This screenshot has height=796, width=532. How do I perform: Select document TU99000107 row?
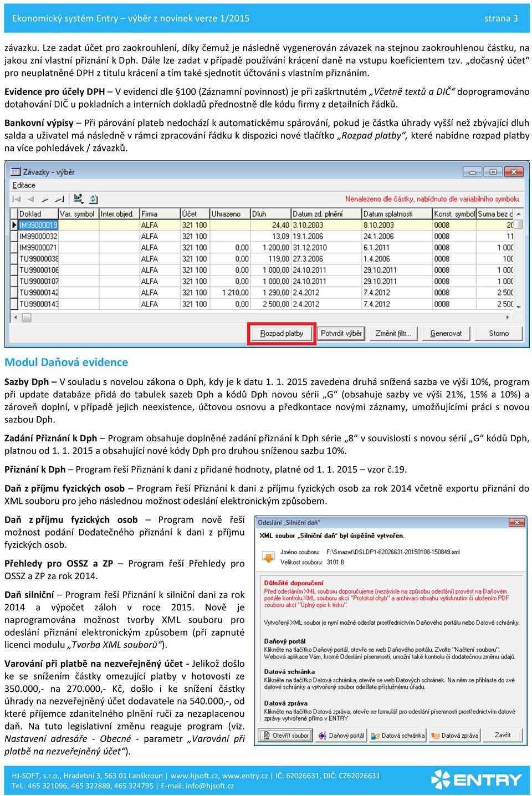tap(38, 281)
